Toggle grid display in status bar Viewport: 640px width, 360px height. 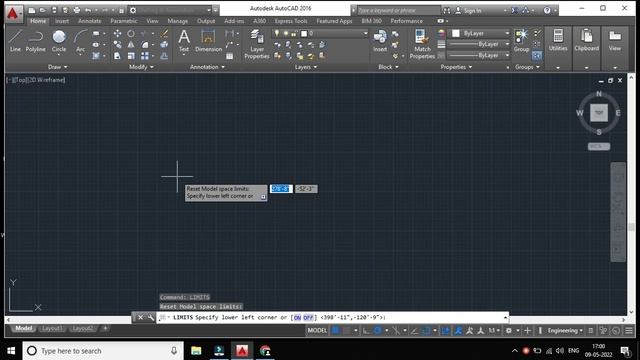tap(335, 330)
